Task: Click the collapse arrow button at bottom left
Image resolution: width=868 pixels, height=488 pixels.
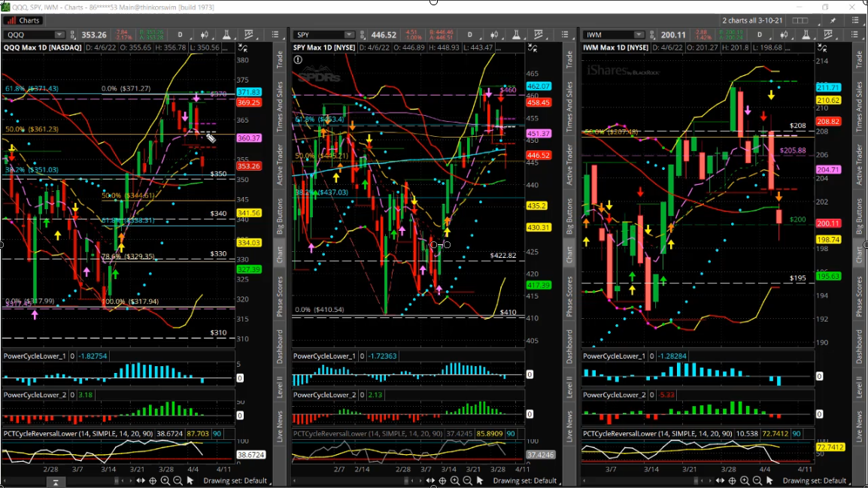Action: coord(56,483)
